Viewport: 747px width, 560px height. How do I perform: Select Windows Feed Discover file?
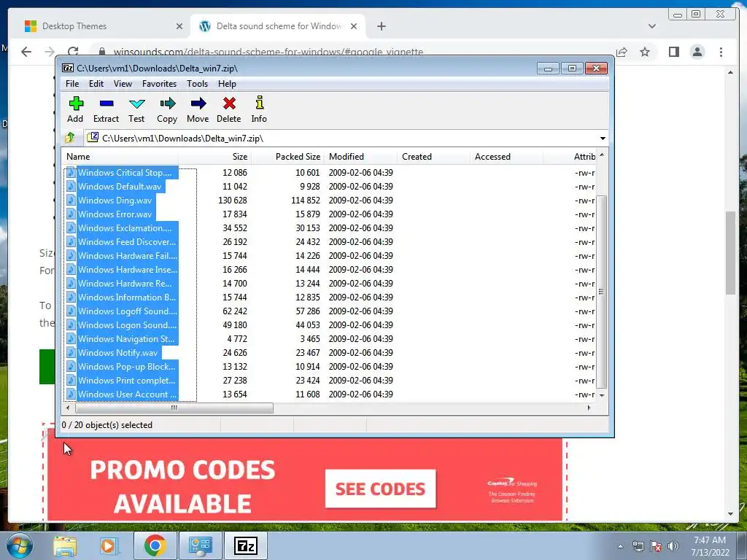pos(122,241)
